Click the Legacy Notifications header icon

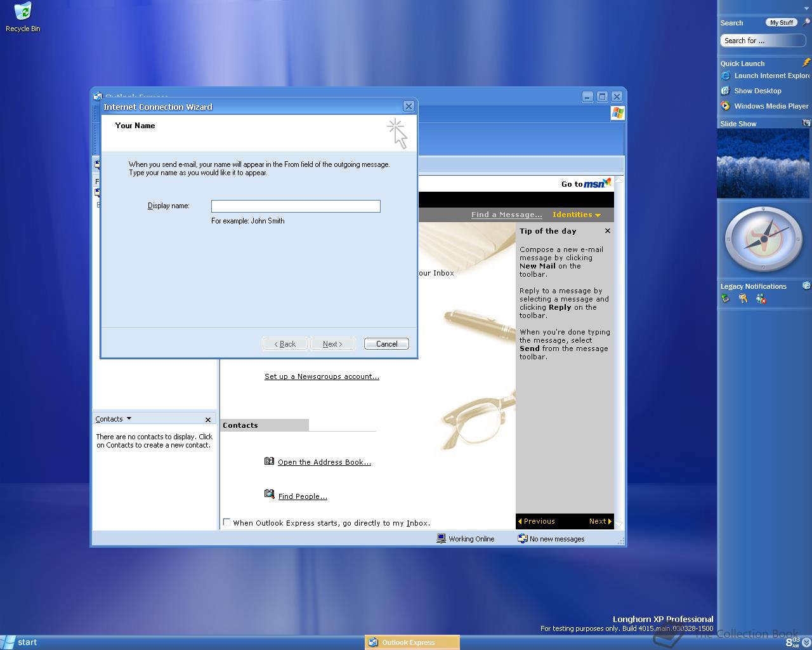point(806,286)
